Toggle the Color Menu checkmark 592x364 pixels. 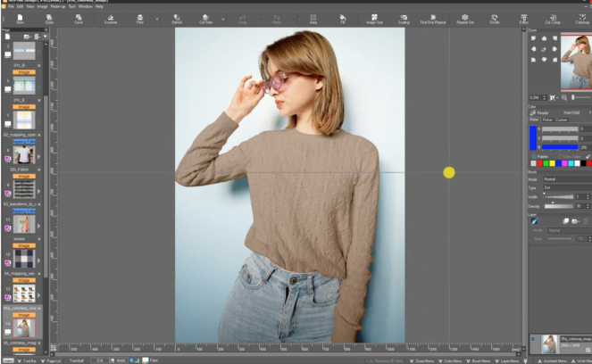point(440,361)
